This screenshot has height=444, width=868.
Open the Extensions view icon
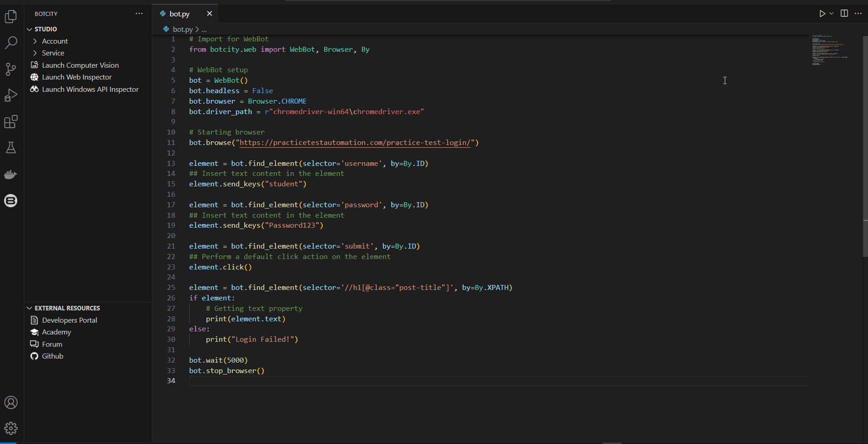[x=11, y=122]
